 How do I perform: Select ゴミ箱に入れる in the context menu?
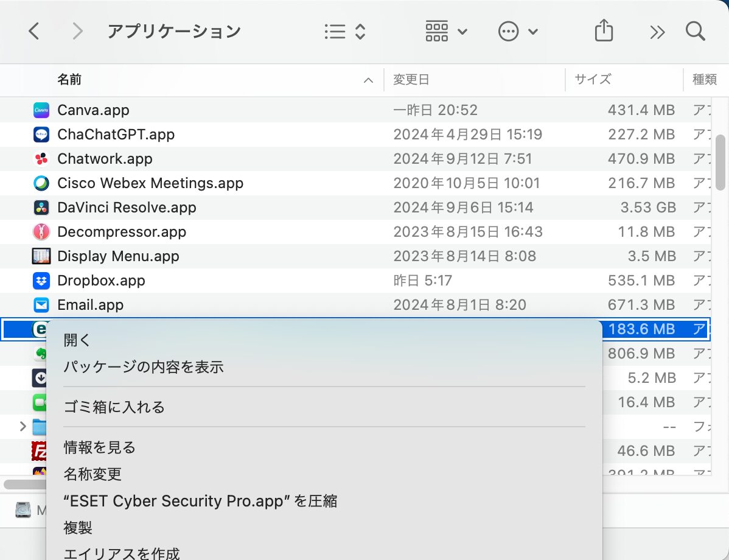(x=114, y=407)
